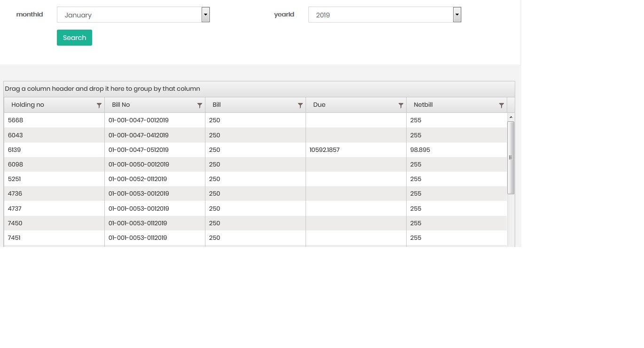The width and height of the screenshot is (644, 348).
Task: Open the Due column filter icon
Action: [401, 105]
